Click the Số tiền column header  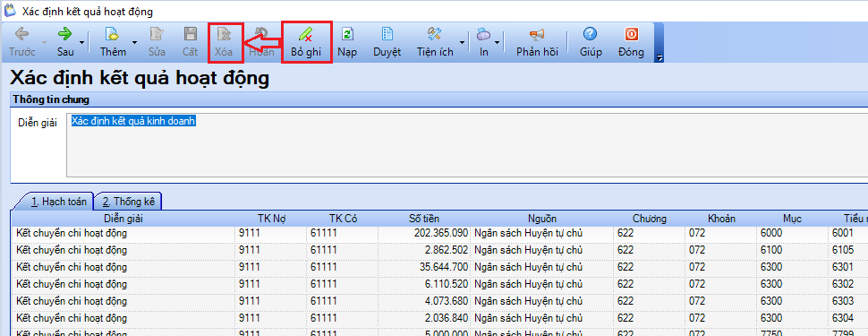pos(424,219)
